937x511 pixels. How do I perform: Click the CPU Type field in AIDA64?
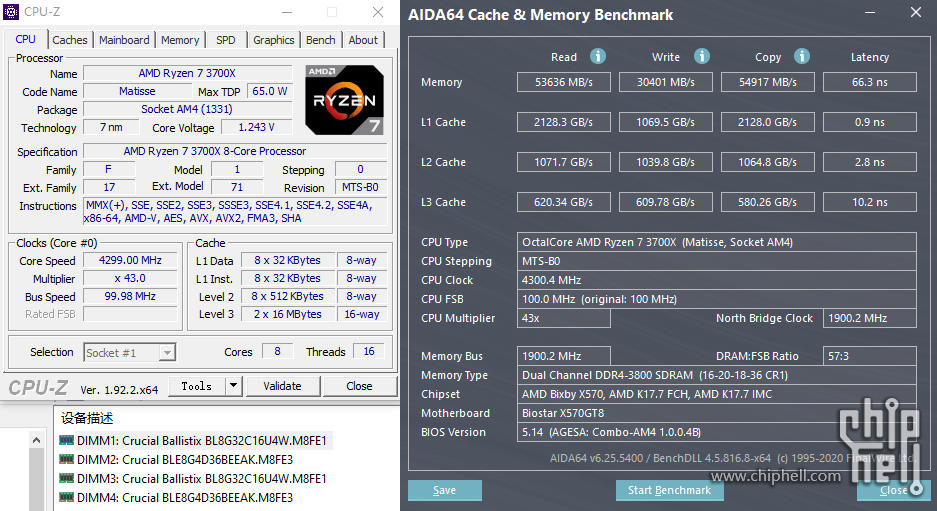[x=716, y=242]
